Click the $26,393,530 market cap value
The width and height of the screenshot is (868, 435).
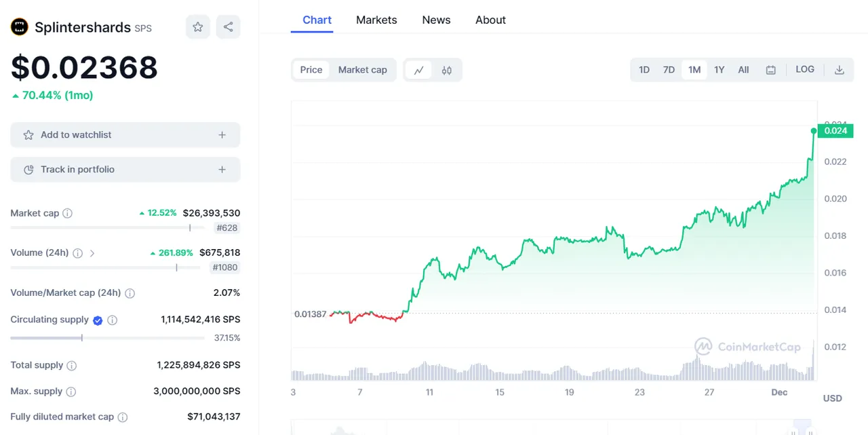[212, 213]
